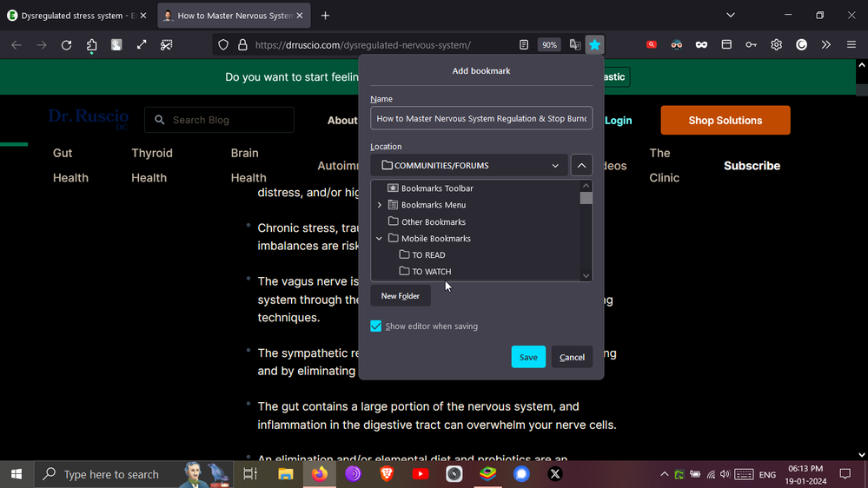Collapse the Mobile Bookmarks folder

pyautogui.click(x=380, y=239)
